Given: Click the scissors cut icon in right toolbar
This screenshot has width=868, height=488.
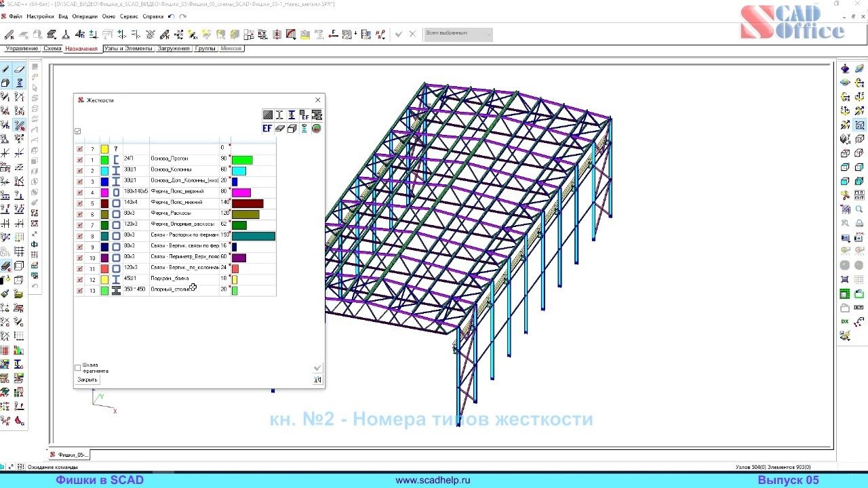Looking at the screenshot, I should (845, 195).
